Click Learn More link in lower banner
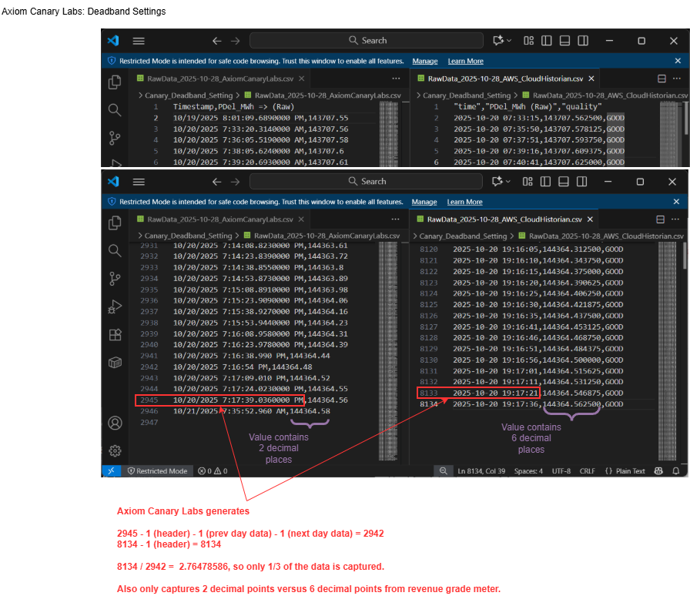This screenshot has height=616, width=690. click(464, 202)
